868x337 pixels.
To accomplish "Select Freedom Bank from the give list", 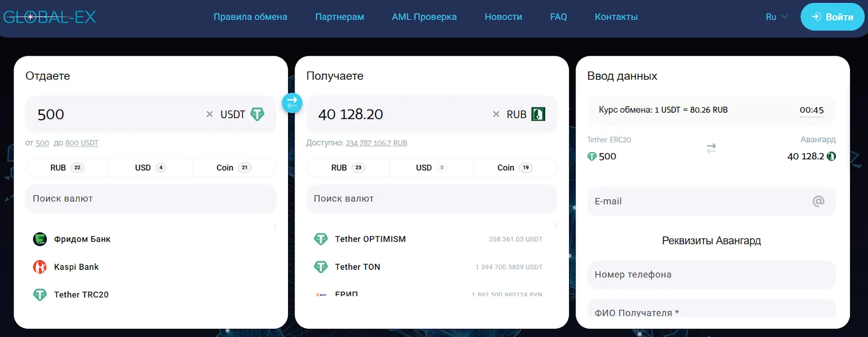I will pyautogui.click(x=151, y=239).
